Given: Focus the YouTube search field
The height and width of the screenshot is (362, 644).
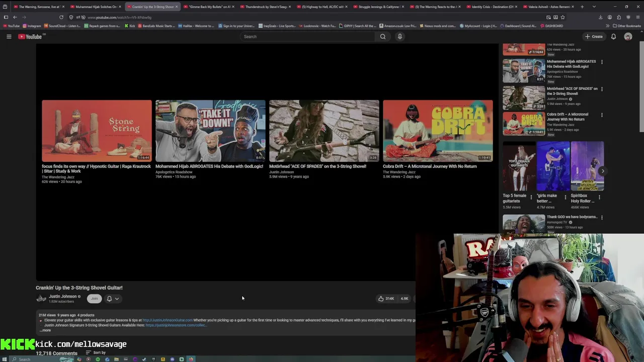Looking at the screenshot, I should pos(307,37).
